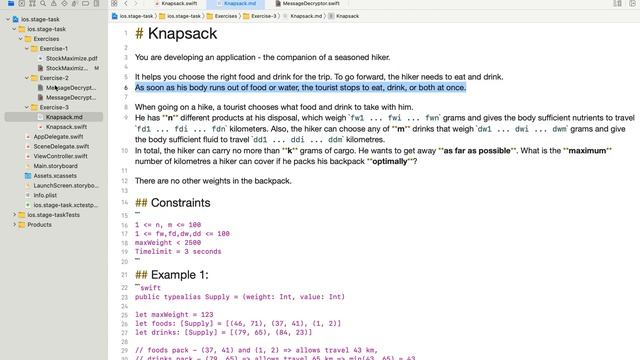Expand the Products folder

coord(14,224)
